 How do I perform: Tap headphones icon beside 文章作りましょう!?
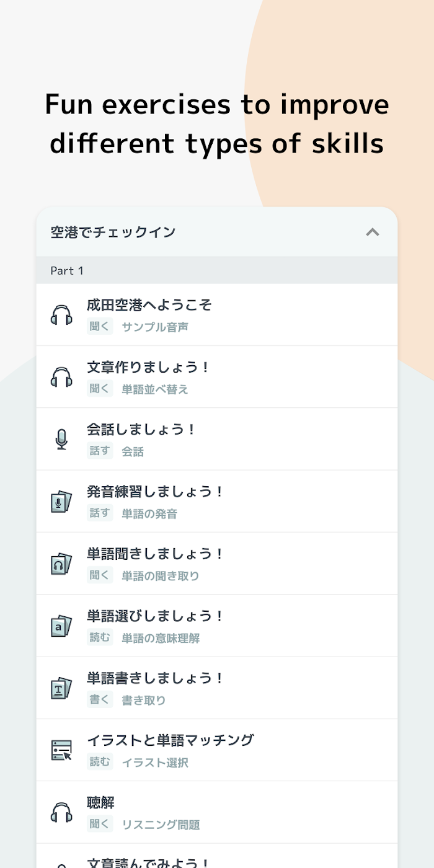coord(61,377)
